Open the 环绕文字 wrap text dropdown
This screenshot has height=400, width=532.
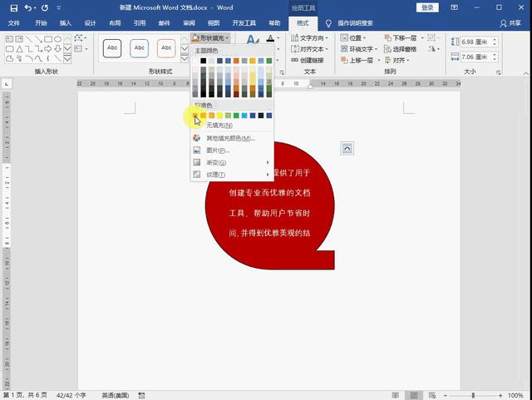[359, 49]
